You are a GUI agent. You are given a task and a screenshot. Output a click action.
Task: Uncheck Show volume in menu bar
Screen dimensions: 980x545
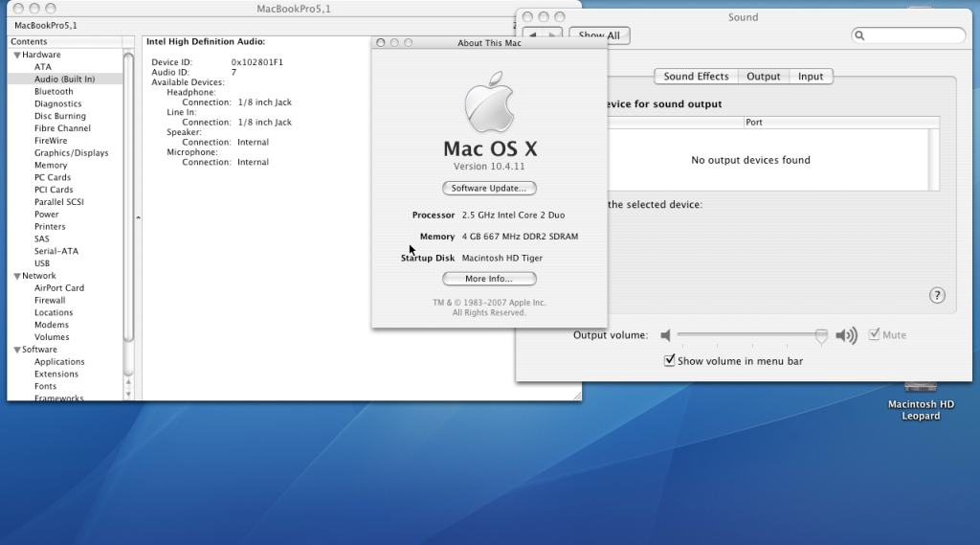tap(670, 361)
